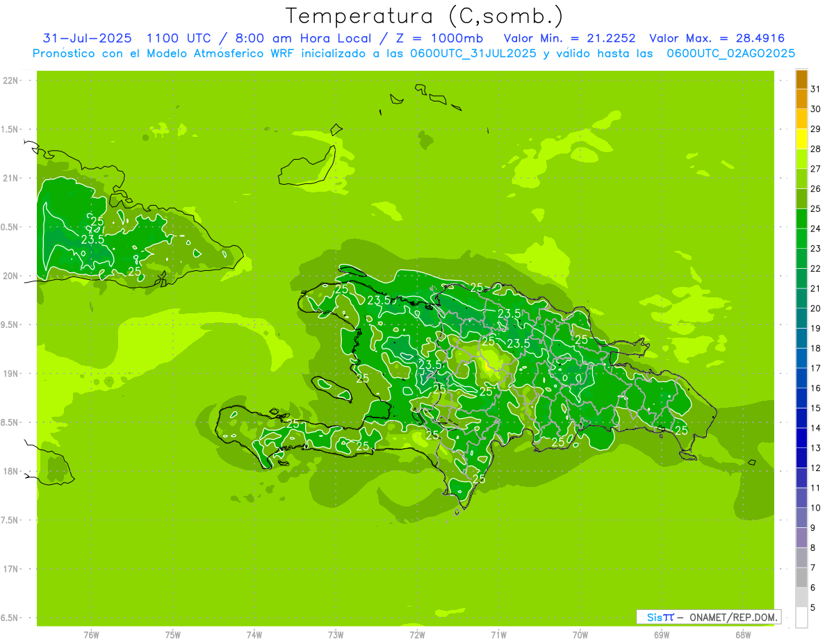The width and height of the screenshot is (834, 644).
Task: Click the '17N' latitude axis label
Action: coord(10,569)
